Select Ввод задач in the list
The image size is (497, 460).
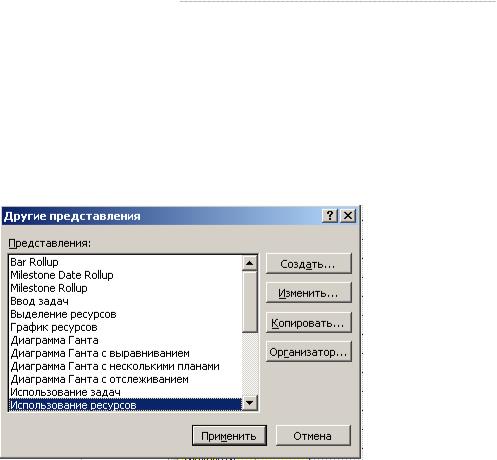click(125, 301)
